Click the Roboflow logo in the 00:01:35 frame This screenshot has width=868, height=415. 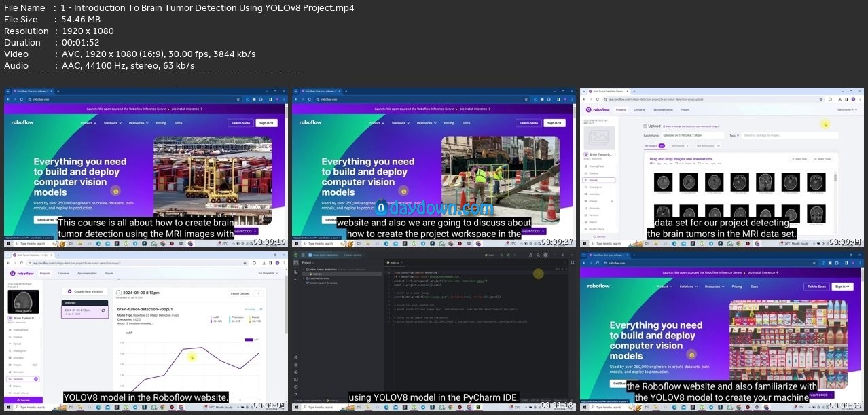pos(597,287)
